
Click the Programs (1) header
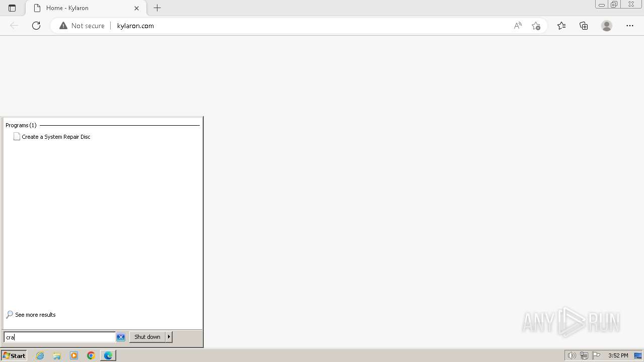(21, 125)
